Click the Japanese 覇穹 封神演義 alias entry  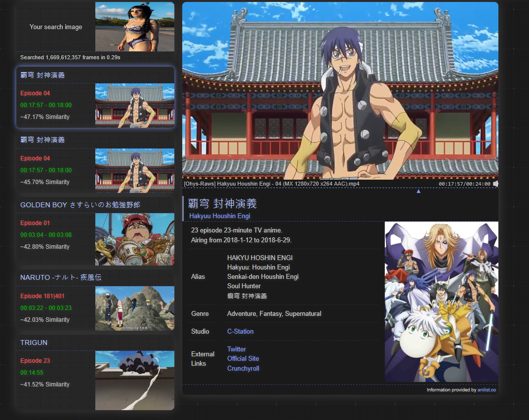(247, 296)
